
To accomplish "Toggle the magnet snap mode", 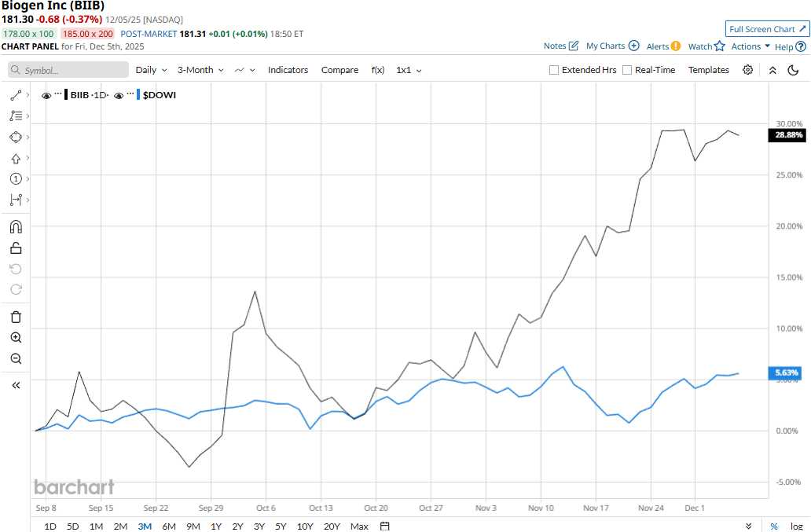I will point(16,227).
